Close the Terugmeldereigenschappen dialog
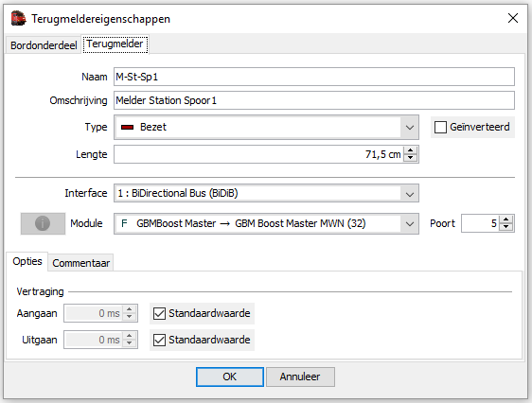Screen dimensions: 532x403 point(513,18)
